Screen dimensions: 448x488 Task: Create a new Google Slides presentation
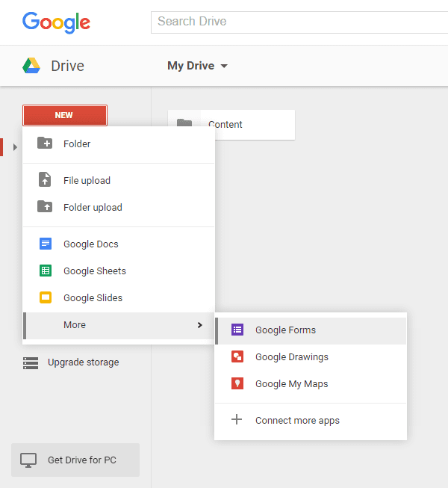point(119,298)
